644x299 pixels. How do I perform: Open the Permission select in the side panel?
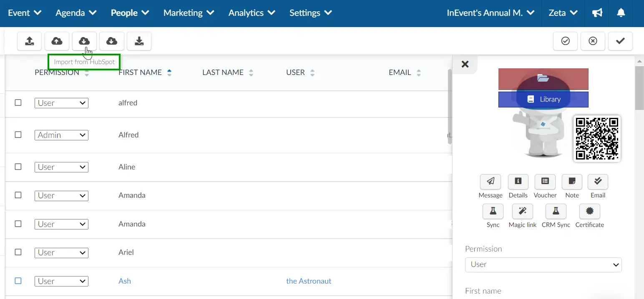pos(543,264)
